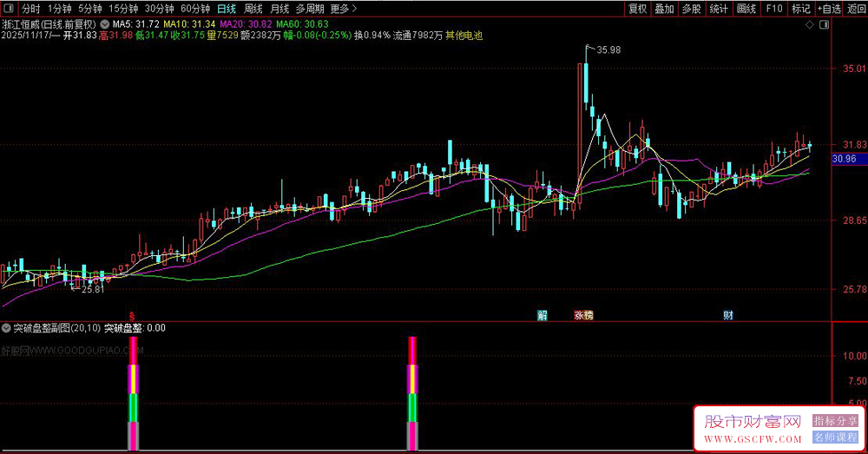Toggle the left sidebar panel icon
Screen dimensions: 868x454
(10, 9)
